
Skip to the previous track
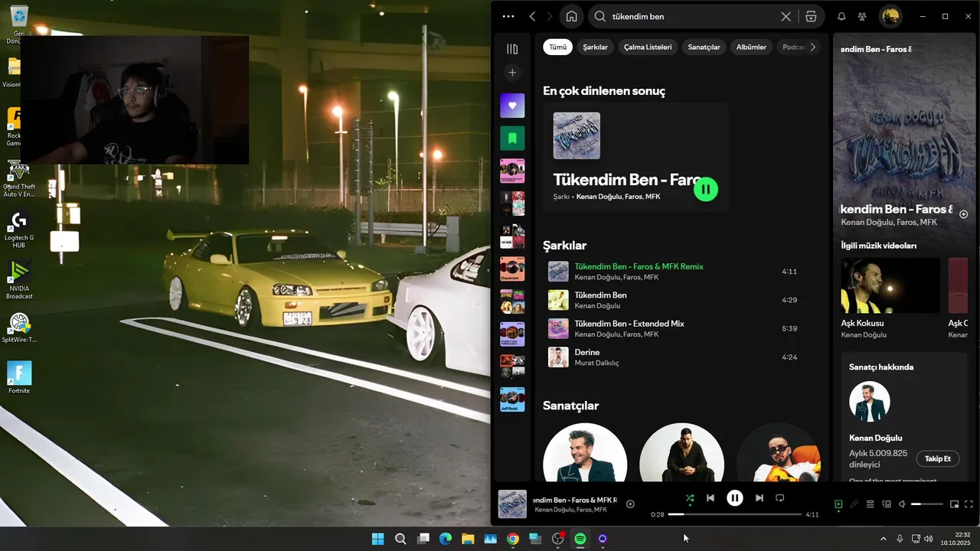tap(710, 498)
